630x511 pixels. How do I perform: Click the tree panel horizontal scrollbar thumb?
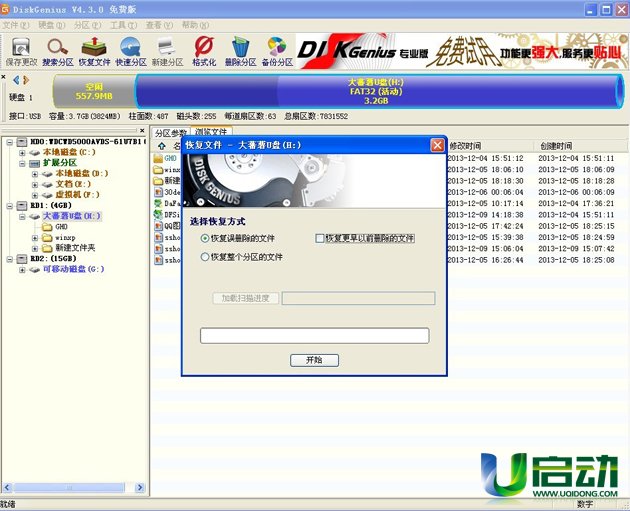(x=69, y=488)
